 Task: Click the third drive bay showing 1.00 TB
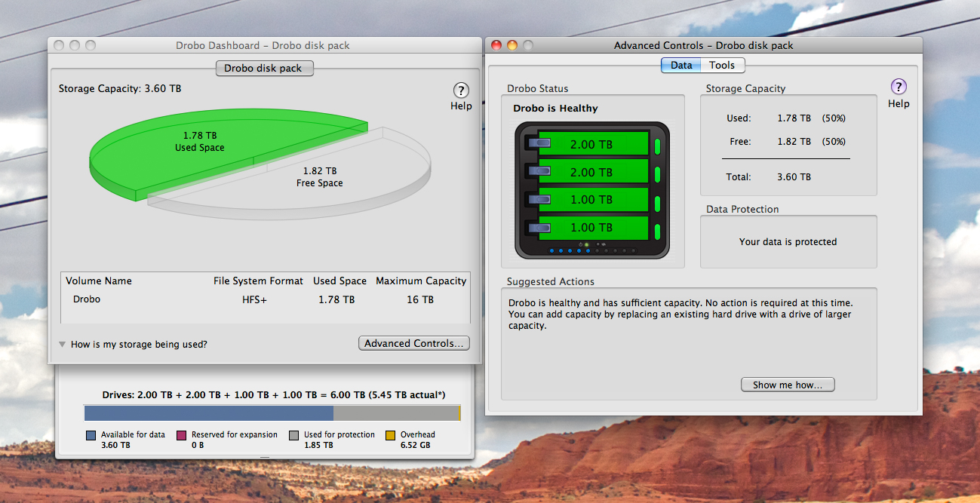click(x=591, y=200)
